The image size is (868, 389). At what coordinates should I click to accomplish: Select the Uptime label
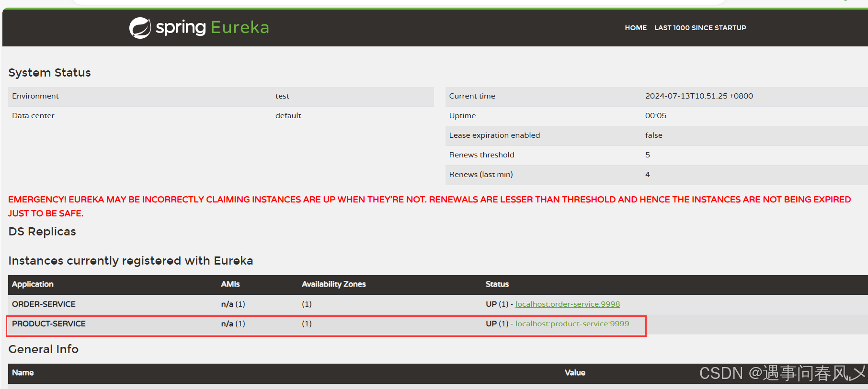462,116
